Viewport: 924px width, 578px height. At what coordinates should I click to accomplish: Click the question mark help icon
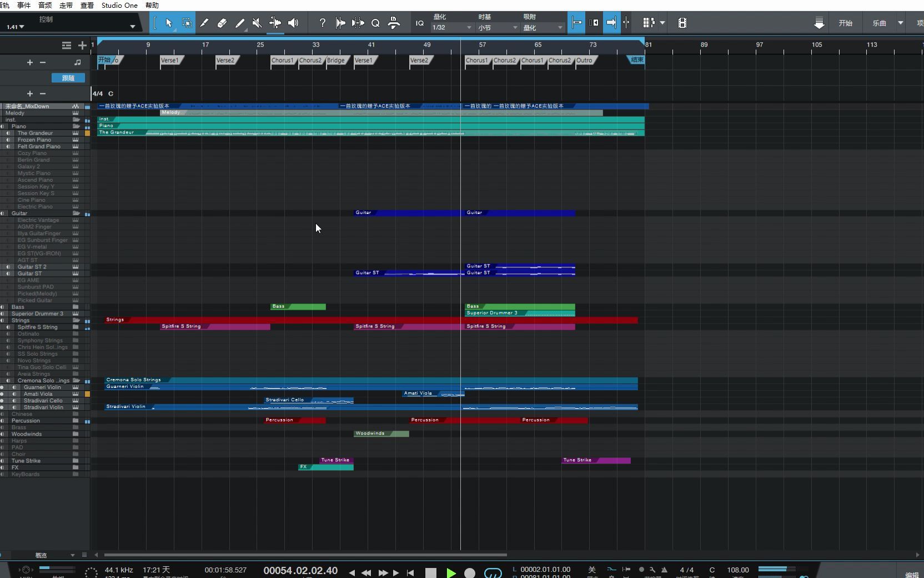point(322,23)
